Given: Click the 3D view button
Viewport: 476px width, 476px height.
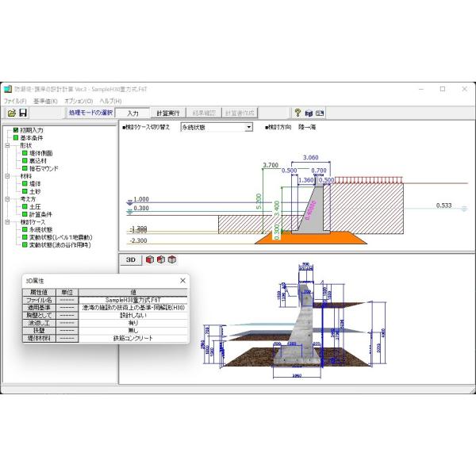Looking at the screenshot, I should pos(131,259).
